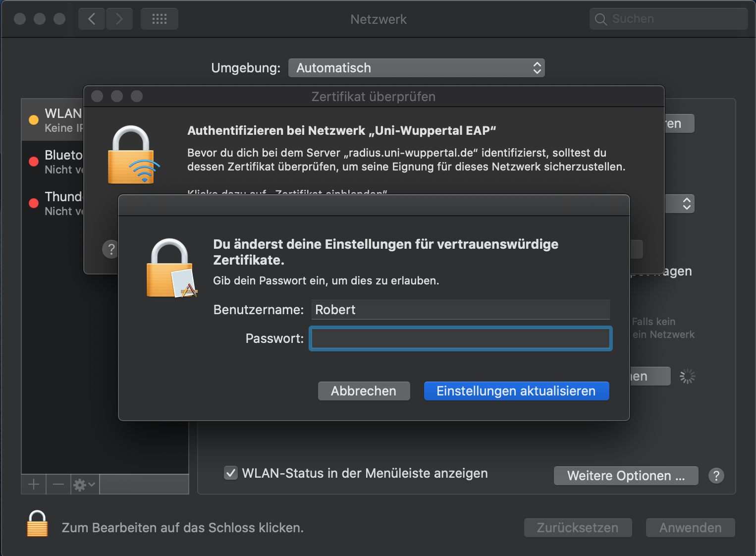The image size is (756, 556).
Task: Open help in certificate dialog
Action: click(x=110, y=249)
